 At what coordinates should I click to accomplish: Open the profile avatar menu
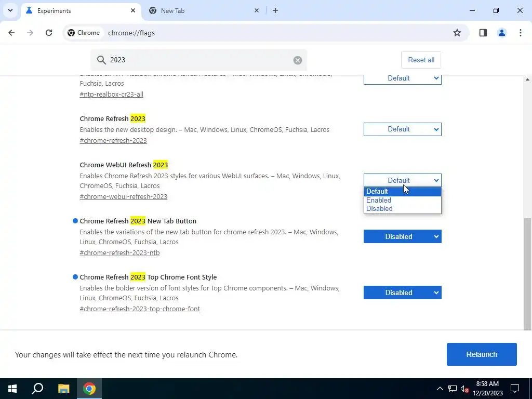[x=501, y=33]
